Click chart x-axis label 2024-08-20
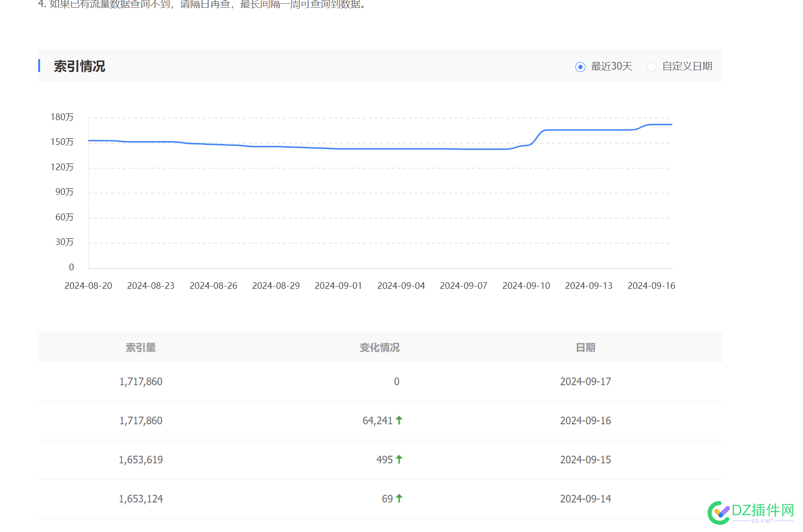The image size is (803, 532). point(88,286)
